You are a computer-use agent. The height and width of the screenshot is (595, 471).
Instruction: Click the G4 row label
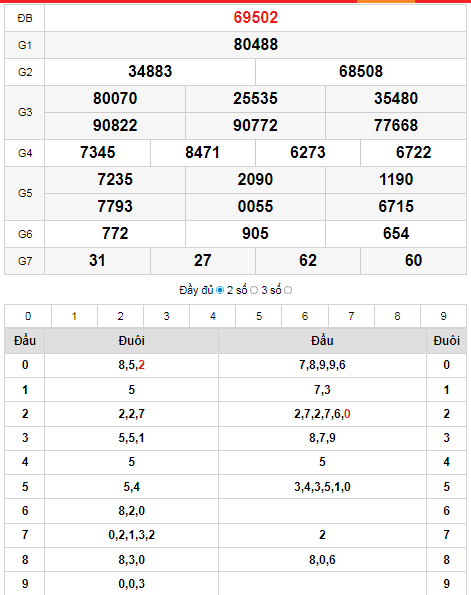click(x=25, y=153)
